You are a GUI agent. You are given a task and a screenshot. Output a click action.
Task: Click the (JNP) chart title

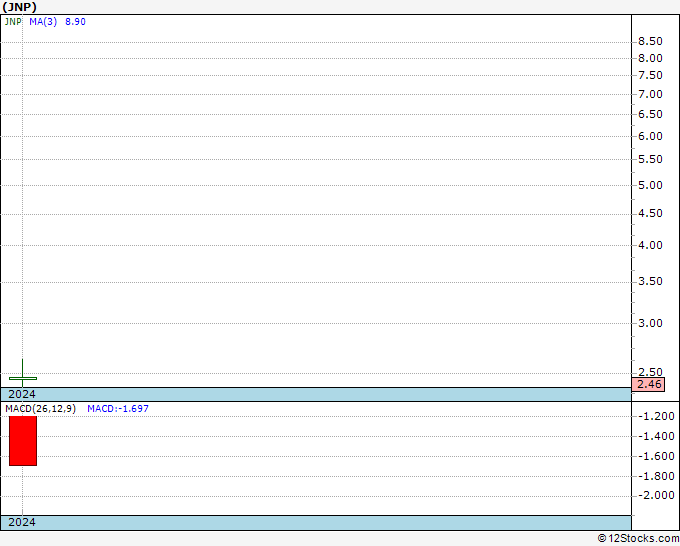tap(20, 7)
